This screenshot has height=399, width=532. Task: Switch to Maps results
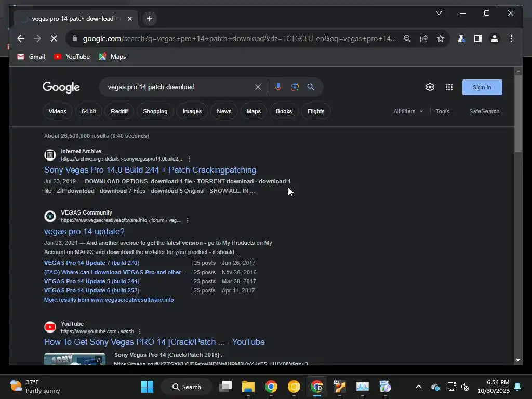click(254, 111)
